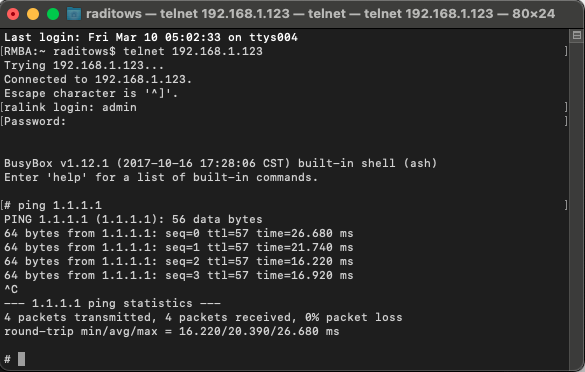Click the closing bracket mark beside telnet command line
Image resolution: width=585 pixels, height=372 pixels.
[566, 51]
